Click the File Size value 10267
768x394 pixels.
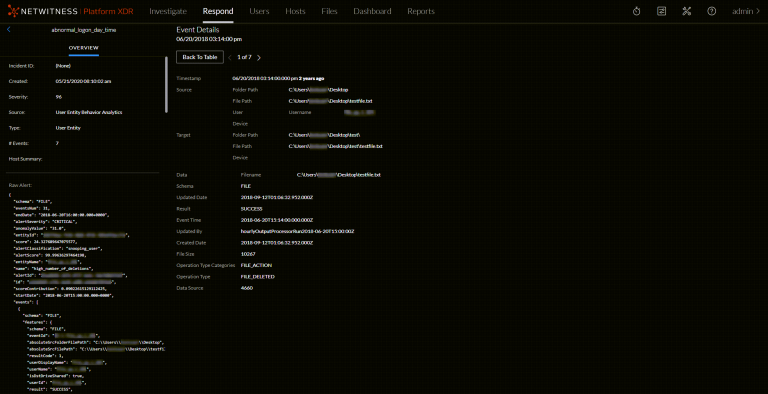(x=248, y=254)
